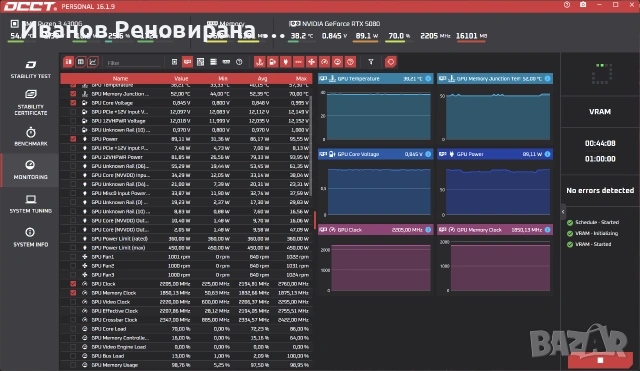Click the funnel clear-filter icon
This screenshot has height=371, width=640.
(371, 62)
